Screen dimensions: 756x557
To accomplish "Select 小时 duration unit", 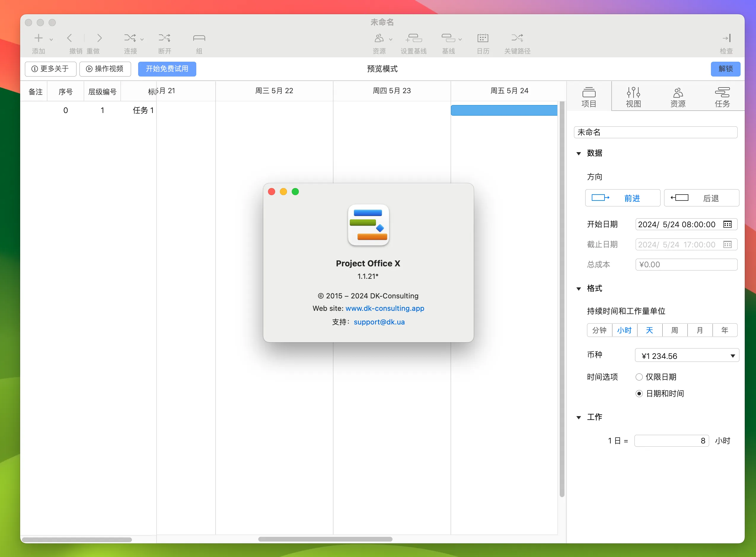I will 624,330.
